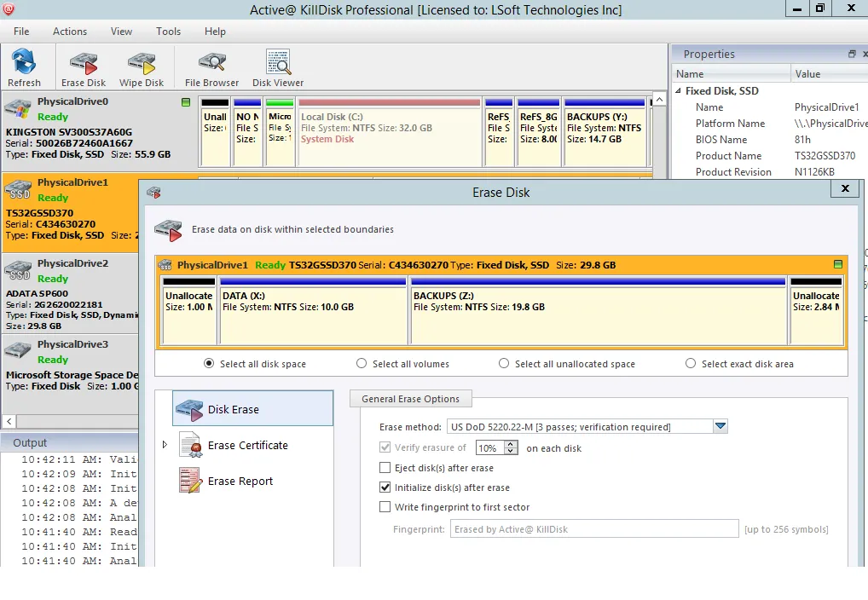Select the Erase Disk toolbar icon
The image size is (868, 600).
82,66
